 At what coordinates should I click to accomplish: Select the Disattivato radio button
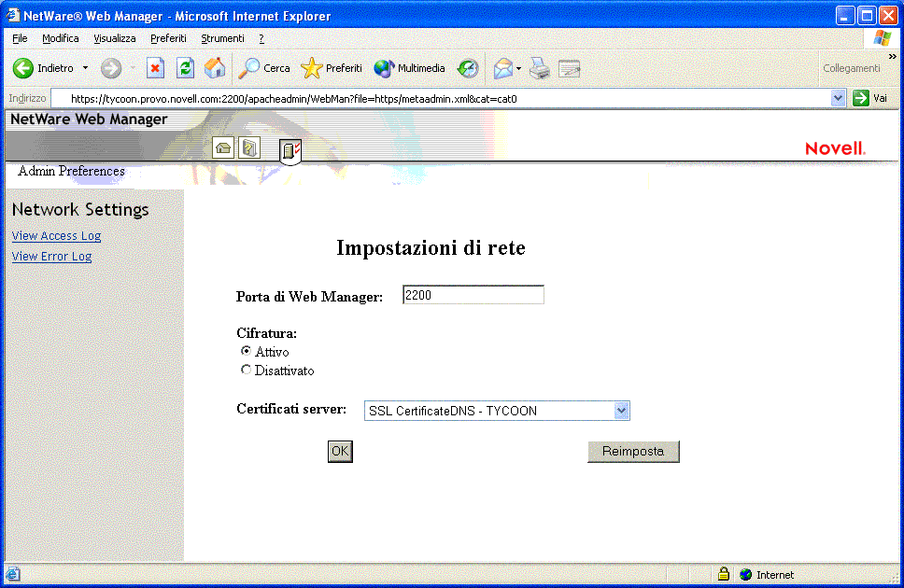(246, 371)
